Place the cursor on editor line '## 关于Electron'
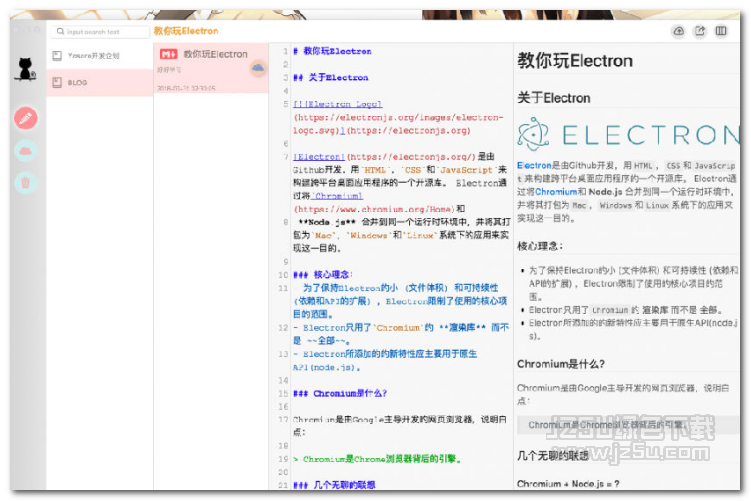 (331, 78)
